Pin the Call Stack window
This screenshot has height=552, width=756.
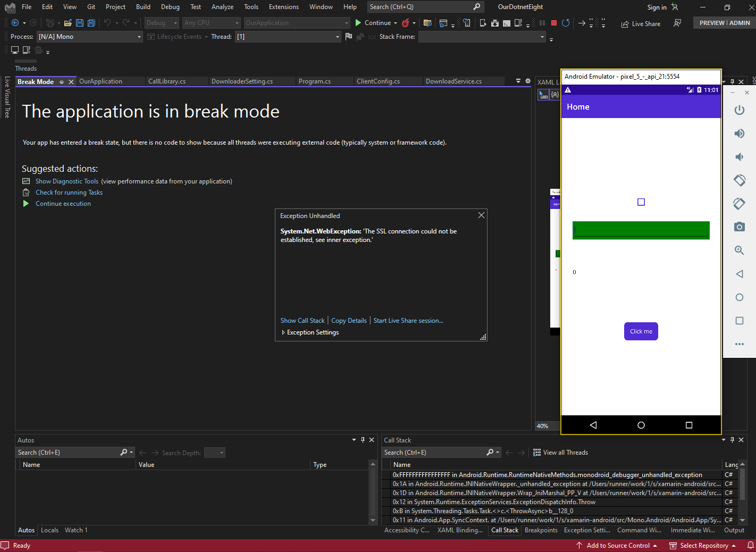pos(732,440)
